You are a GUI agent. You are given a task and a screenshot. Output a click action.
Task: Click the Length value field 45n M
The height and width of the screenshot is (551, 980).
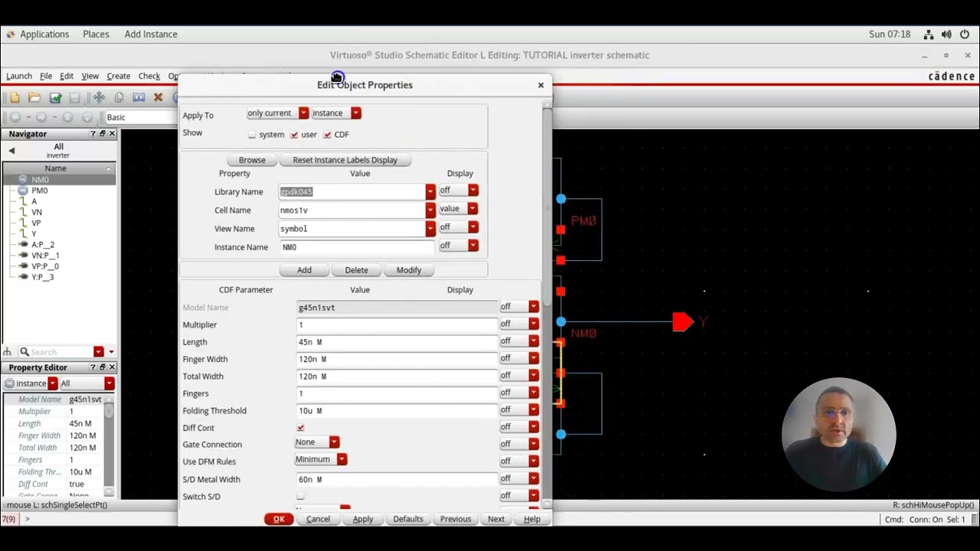(x=397, y=342)
